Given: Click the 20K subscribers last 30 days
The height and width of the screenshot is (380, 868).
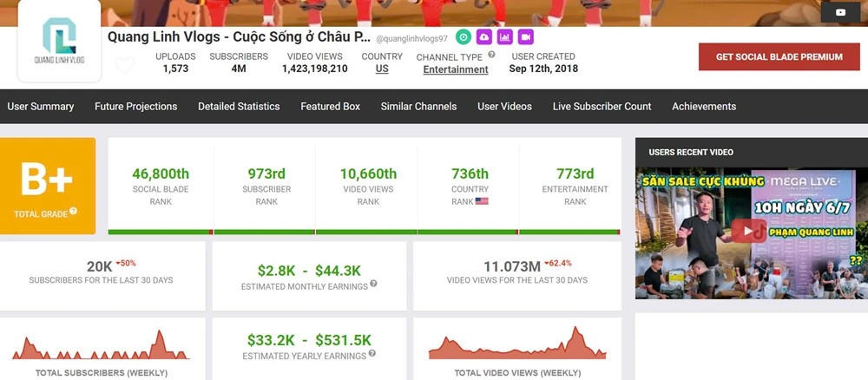Looking at the screenshot, I should point(100,266).
